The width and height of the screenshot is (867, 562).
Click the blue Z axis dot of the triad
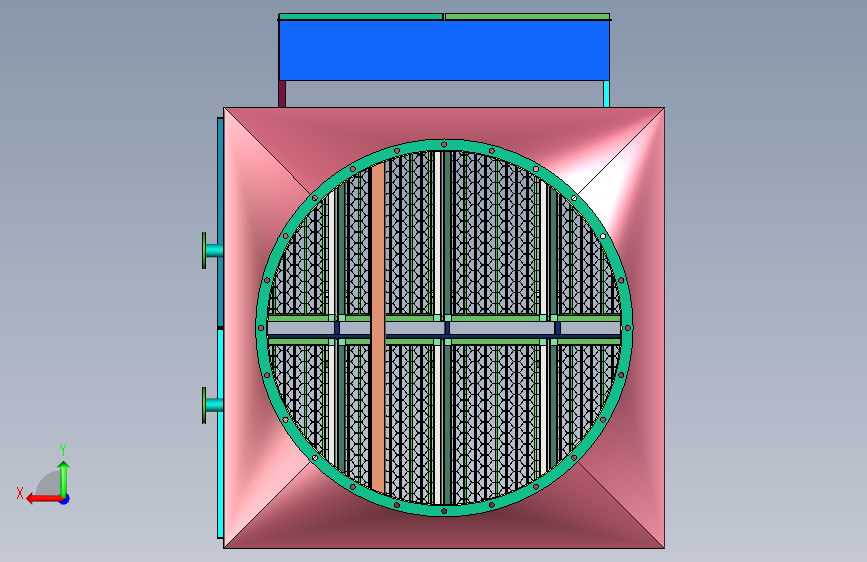click(65, 499)
